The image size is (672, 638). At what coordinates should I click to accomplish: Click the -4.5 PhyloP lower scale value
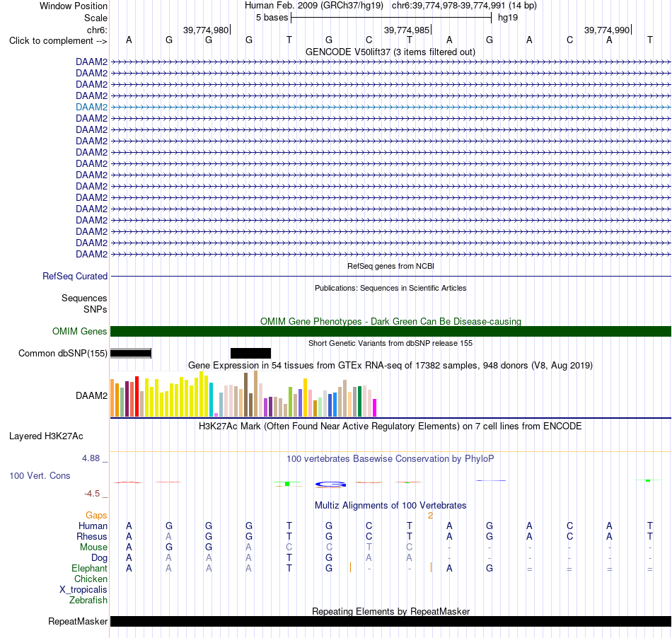pyautogui.click(x=92, y=494)
